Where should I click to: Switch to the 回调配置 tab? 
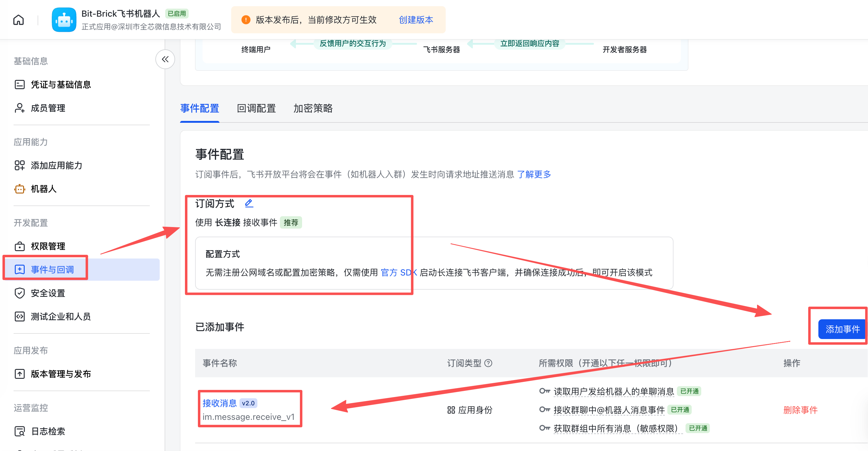[256, 108]
